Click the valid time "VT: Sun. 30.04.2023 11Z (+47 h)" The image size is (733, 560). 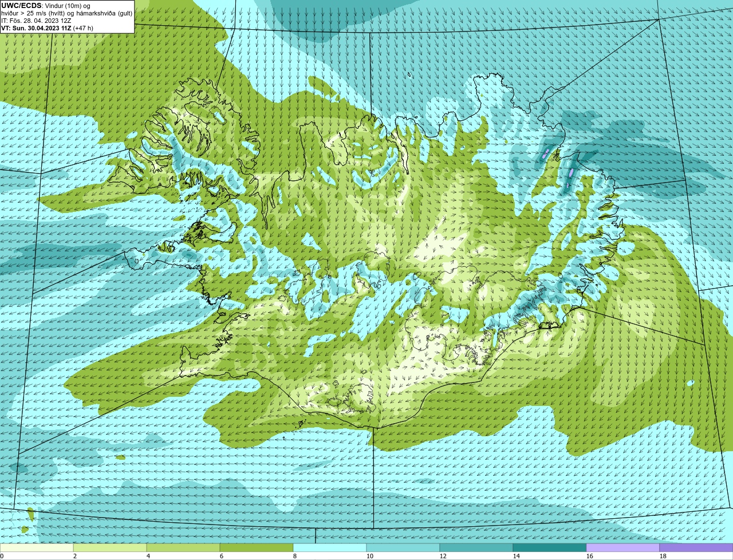47,28
